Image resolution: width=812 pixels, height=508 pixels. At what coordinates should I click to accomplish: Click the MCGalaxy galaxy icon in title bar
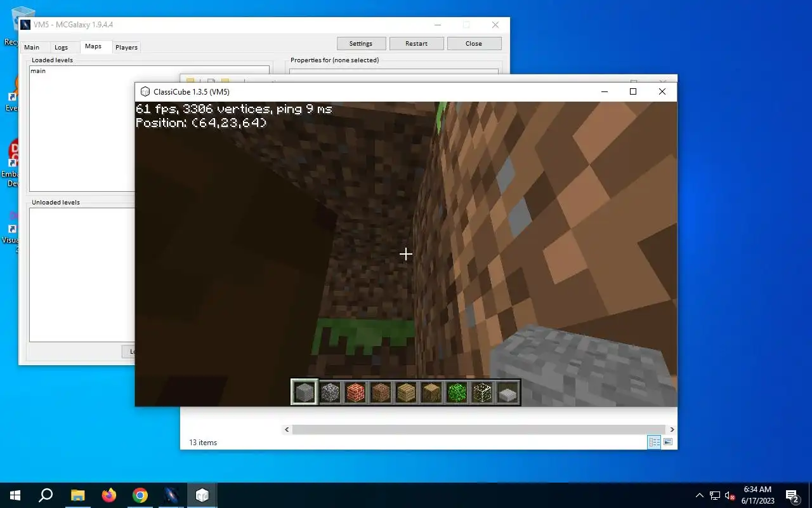tap(25, 25)
